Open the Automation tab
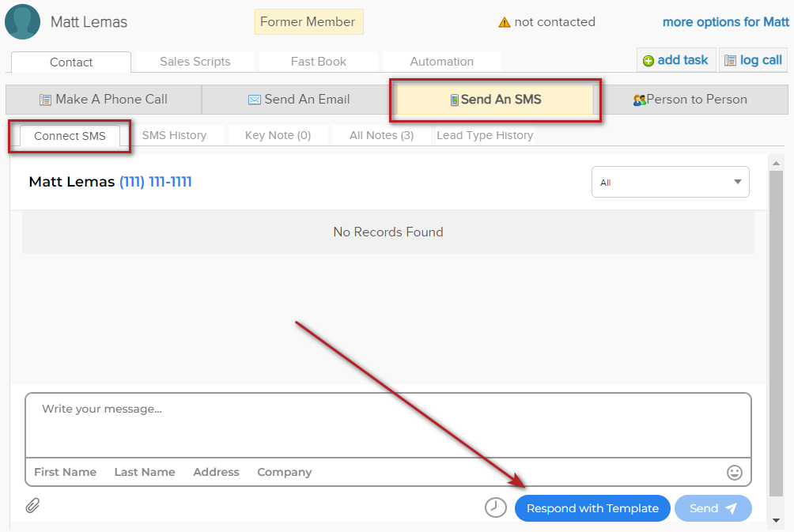 441,62
